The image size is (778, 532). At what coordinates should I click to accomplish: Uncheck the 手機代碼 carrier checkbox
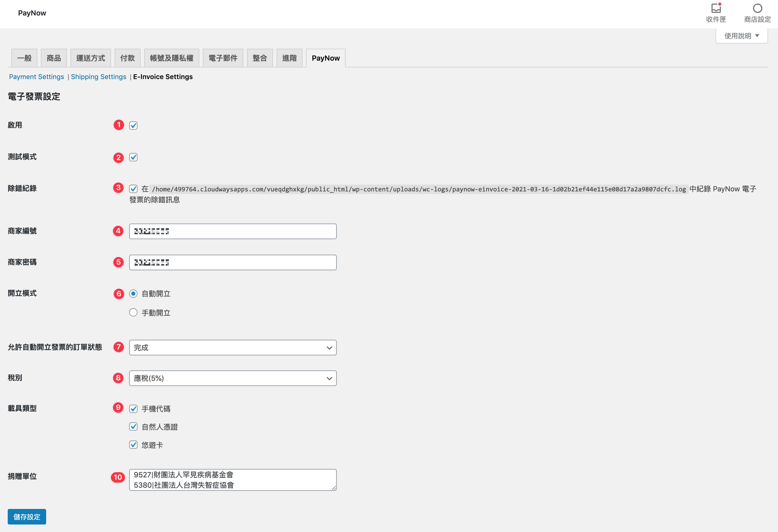[x=133, y=409]
